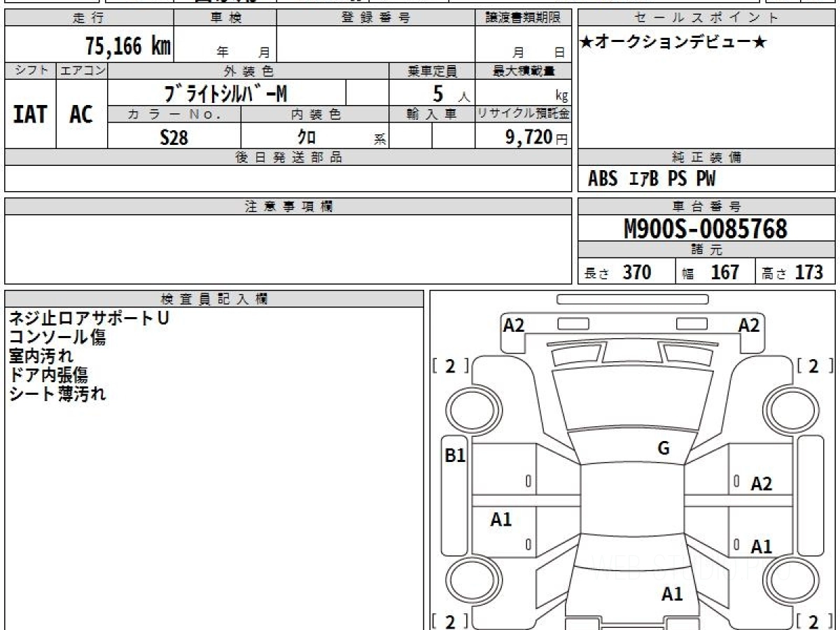Screen dimensions: 840x630
Task: Click the [2] tire rating at front right
Action: 815,365
